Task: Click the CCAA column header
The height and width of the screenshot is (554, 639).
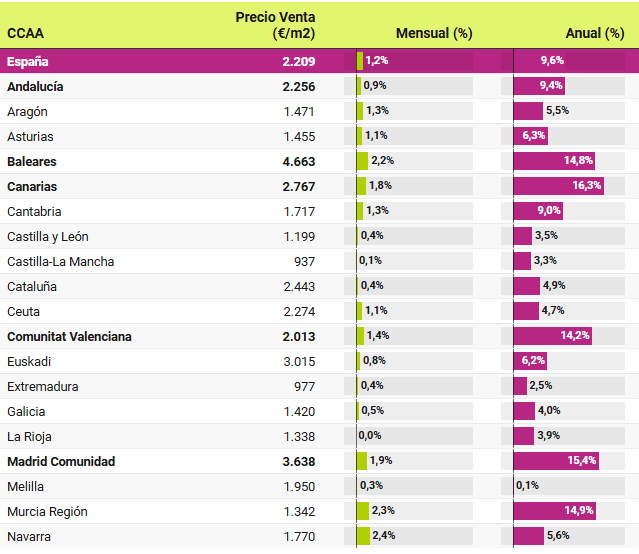Action: point(25,33)
